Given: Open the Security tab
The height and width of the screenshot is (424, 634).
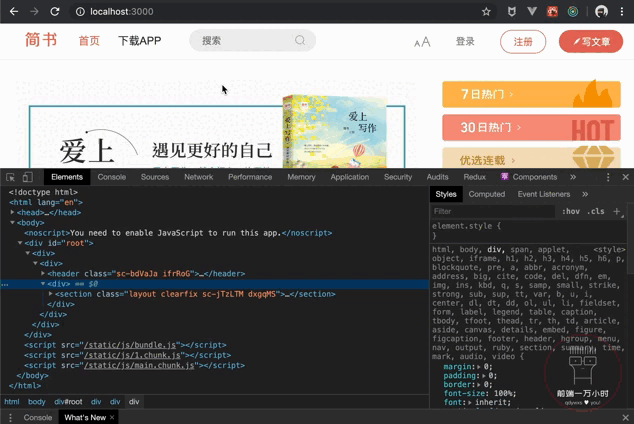Looking at the screenshot, I should tap(398, 177).
